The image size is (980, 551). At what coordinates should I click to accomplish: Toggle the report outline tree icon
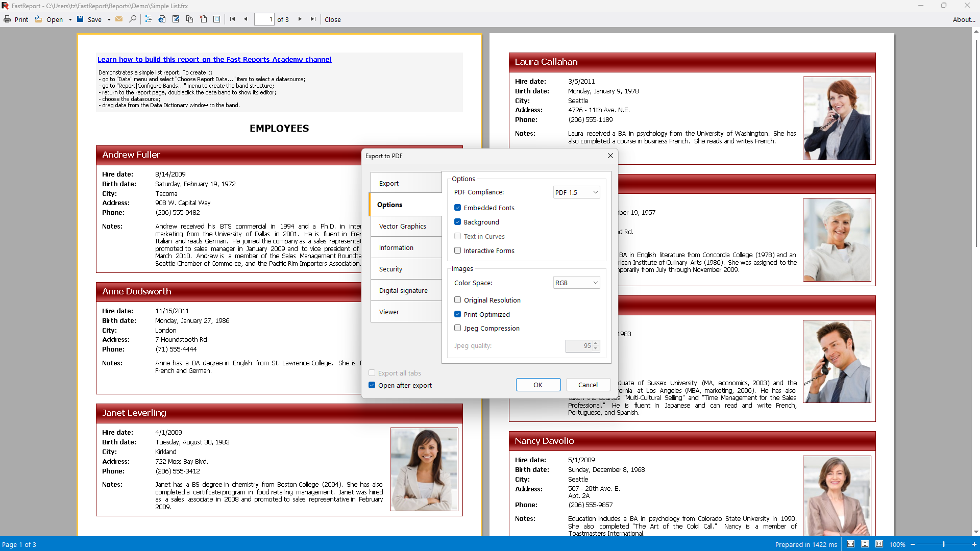pos(149,19)
